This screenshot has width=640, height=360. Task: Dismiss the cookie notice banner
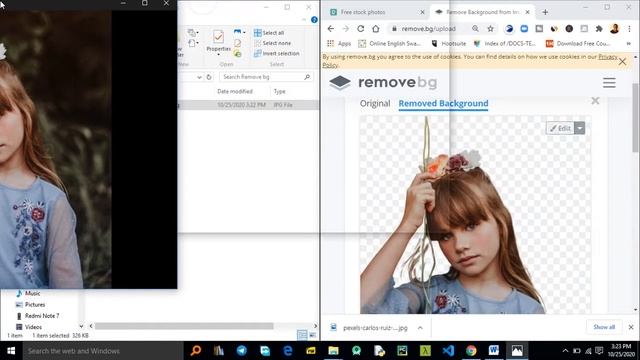click(622, 62)
